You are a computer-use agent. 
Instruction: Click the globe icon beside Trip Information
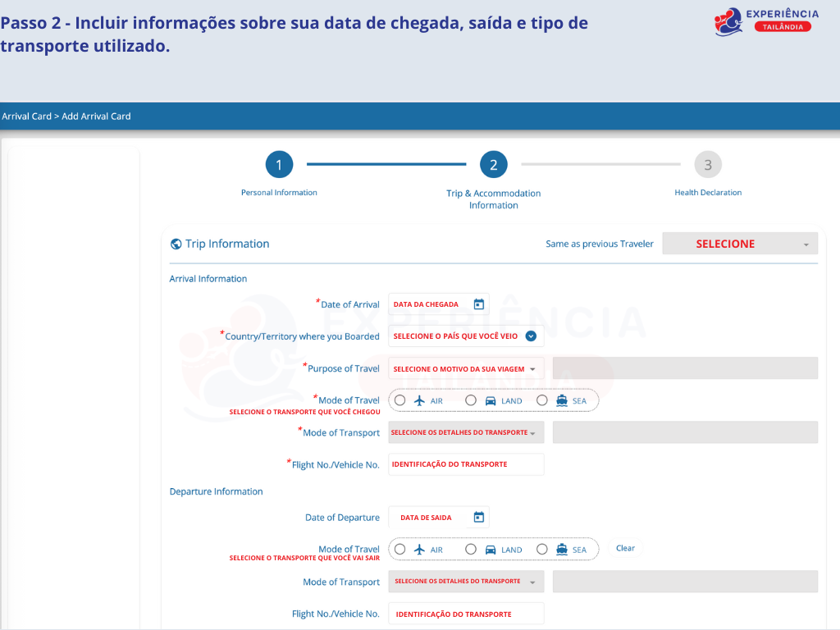pos(176,244)
